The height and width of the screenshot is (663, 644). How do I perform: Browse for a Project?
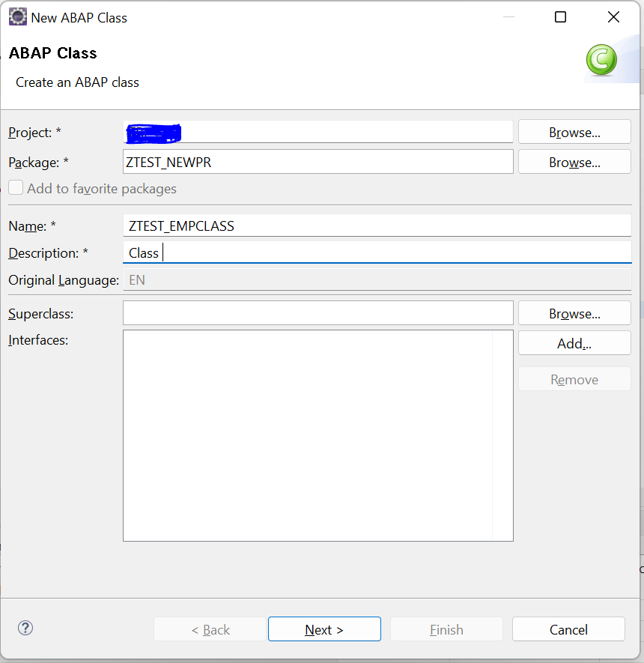[x=574, y=132]
